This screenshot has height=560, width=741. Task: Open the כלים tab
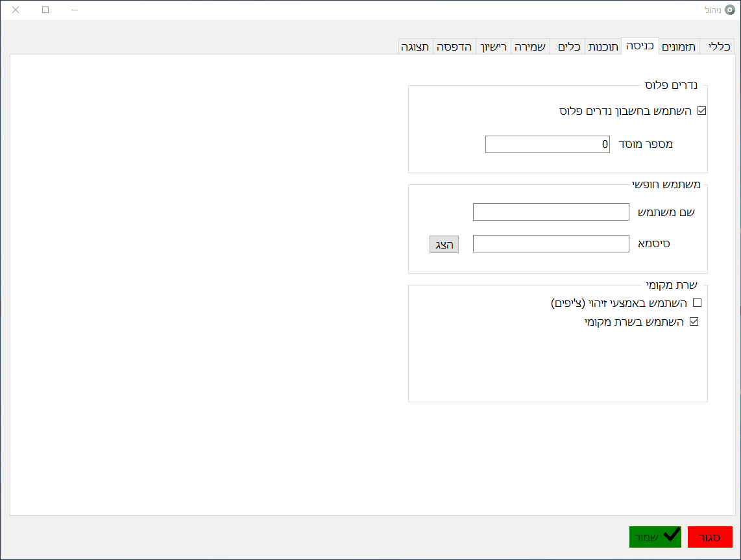click(x=568, y=47)
